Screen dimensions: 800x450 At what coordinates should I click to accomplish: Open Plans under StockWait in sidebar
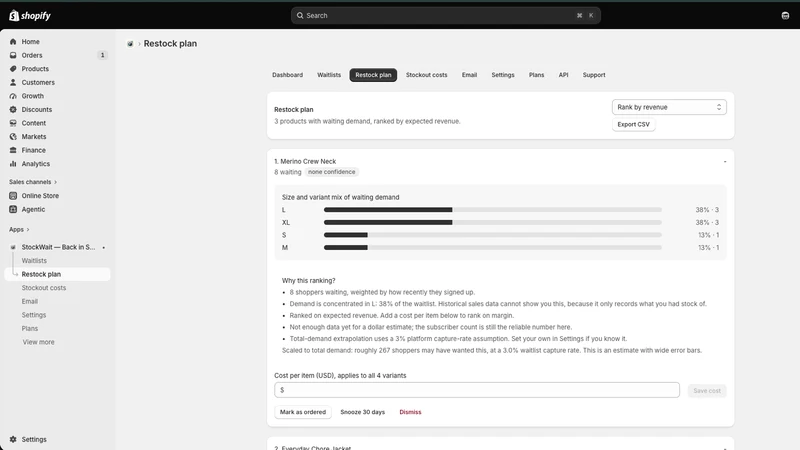(30, 329)
